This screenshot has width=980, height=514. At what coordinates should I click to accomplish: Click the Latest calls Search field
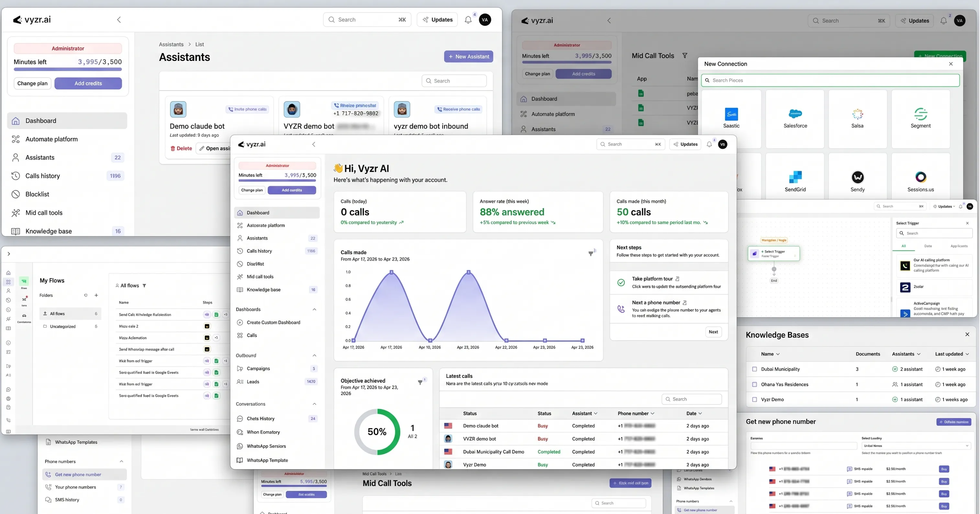tap(691, 399)
